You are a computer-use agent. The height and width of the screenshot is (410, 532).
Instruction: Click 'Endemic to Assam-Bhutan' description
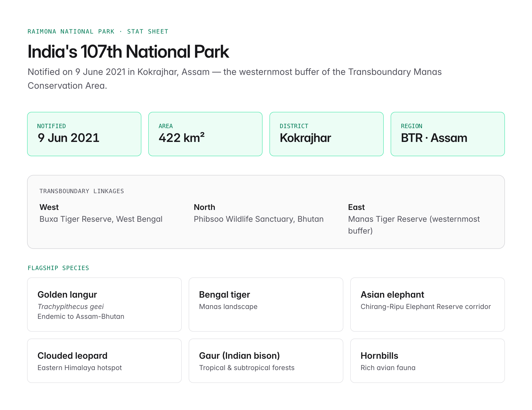(x=81, y=316)
